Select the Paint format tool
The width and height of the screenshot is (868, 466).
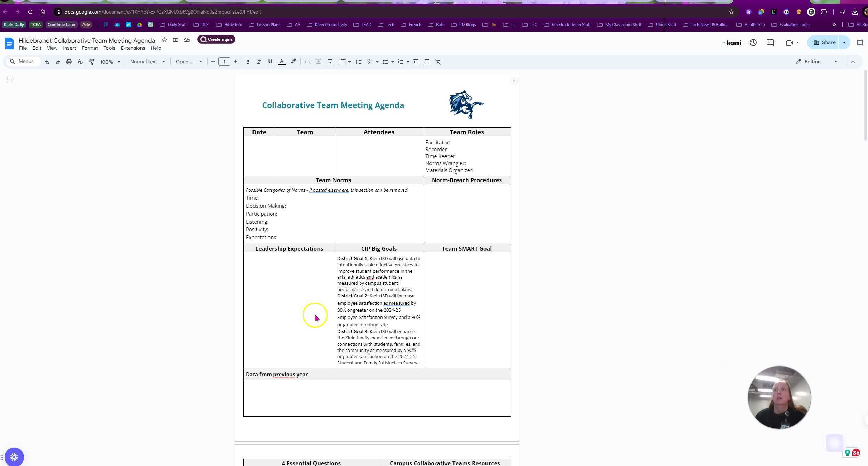91,62
